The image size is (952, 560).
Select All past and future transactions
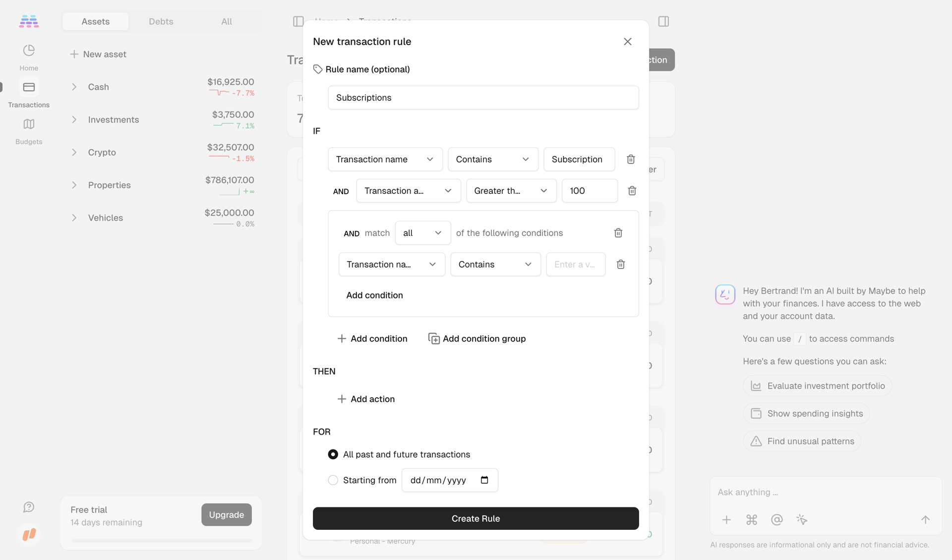[x=333, y=454]
